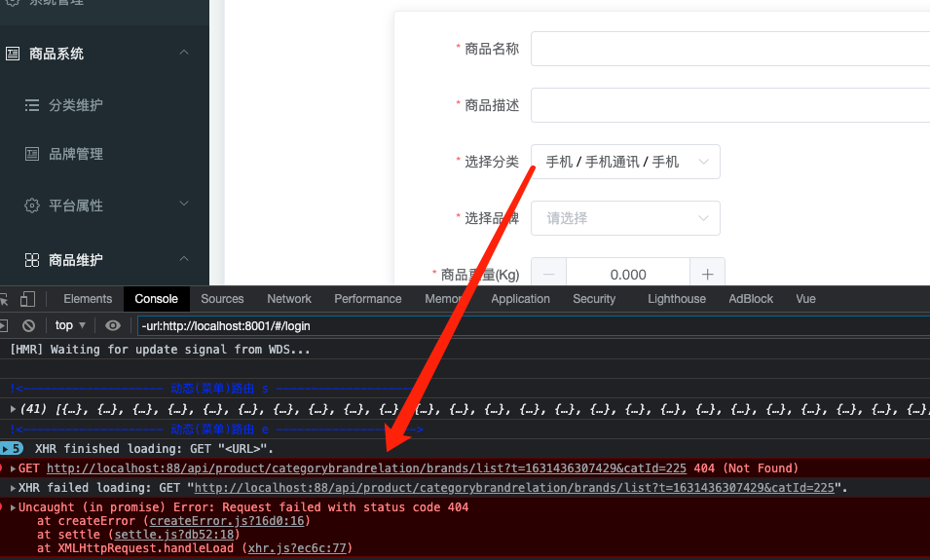
Task: Click the 商品重量 value field showing 0.000
Action: coord(628,274)
